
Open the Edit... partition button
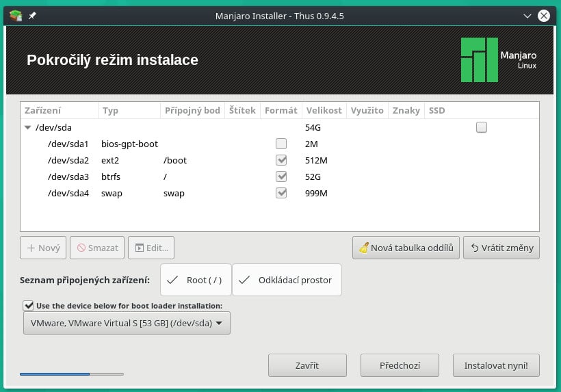point(151,248)
